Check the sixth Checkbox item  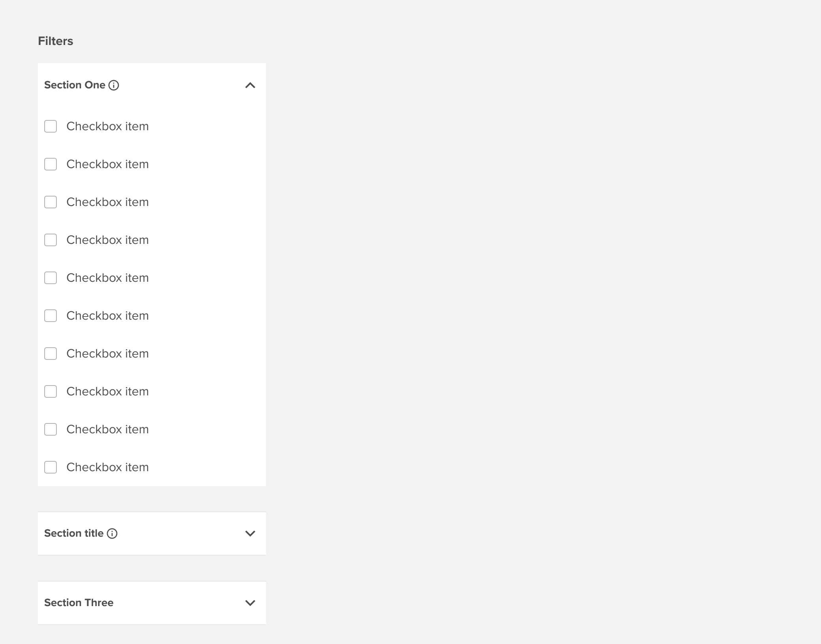(x=51, y=316)
